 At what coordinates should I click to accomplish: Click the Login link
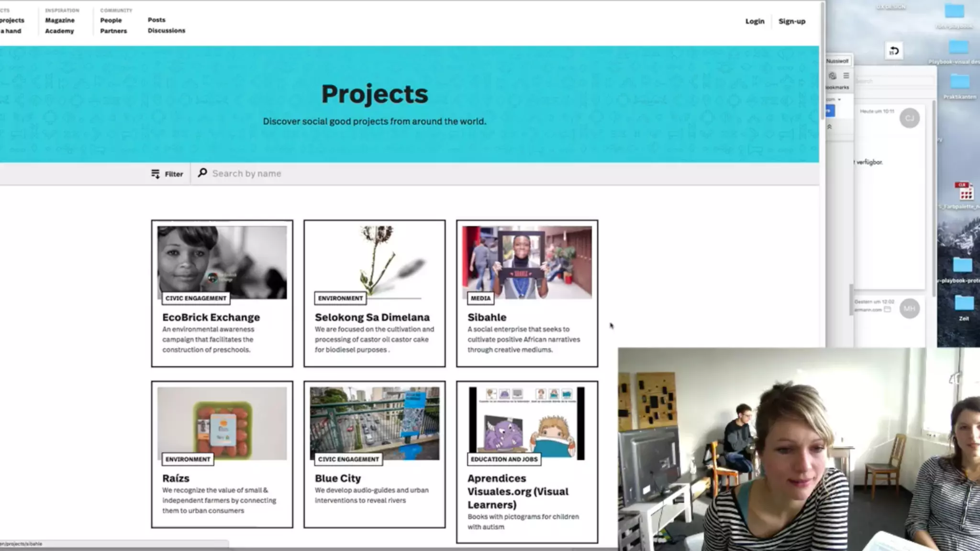tap(755, 21)
